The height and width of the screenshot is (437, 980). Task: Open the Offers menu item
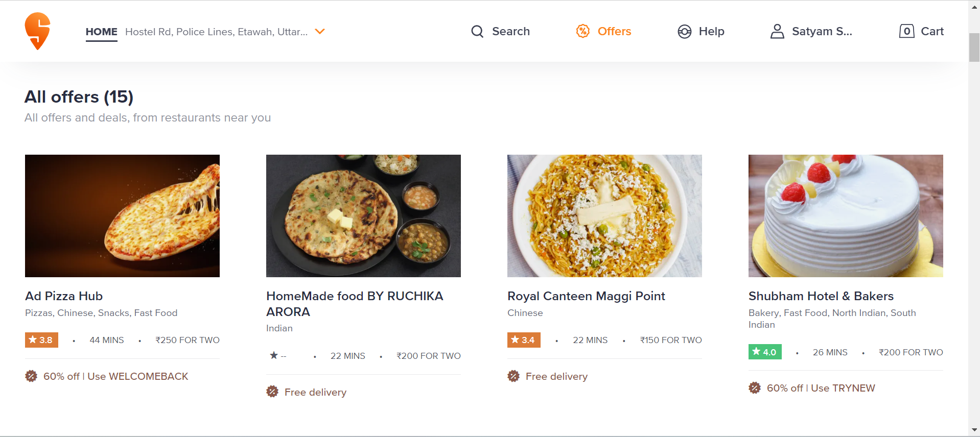pos(614,32)
